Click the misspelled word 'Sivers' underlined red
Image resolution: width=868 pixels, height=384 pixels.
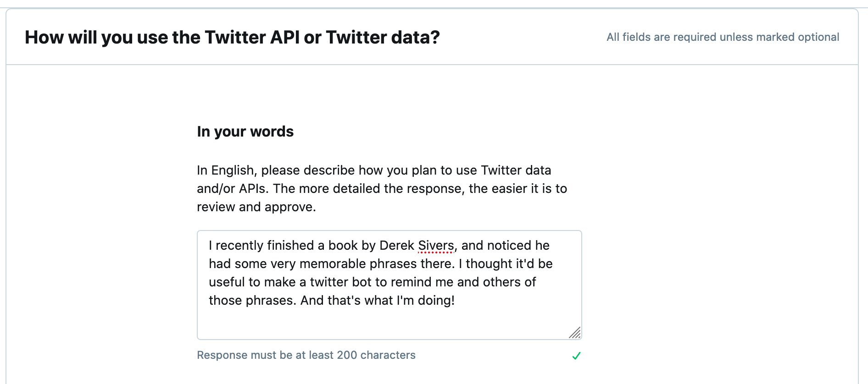coord(436,246)
